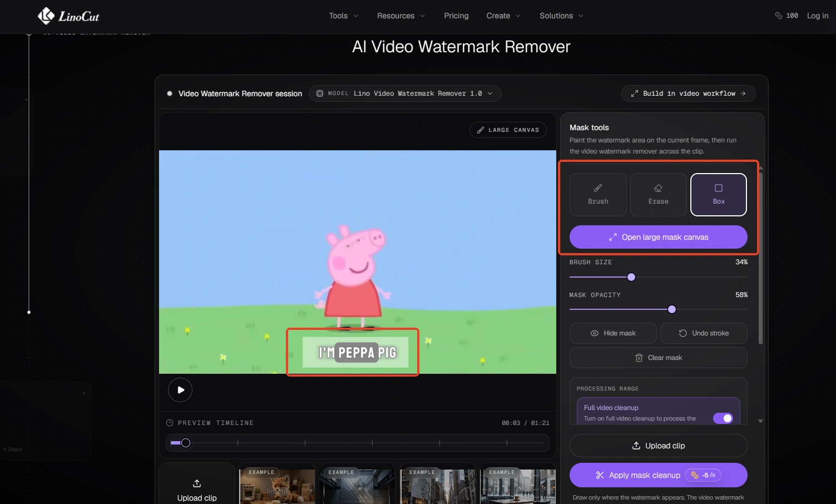Screen dimensions: 836x504
Task: Undo the last mask stroke
Action: [x=704, y=333]
